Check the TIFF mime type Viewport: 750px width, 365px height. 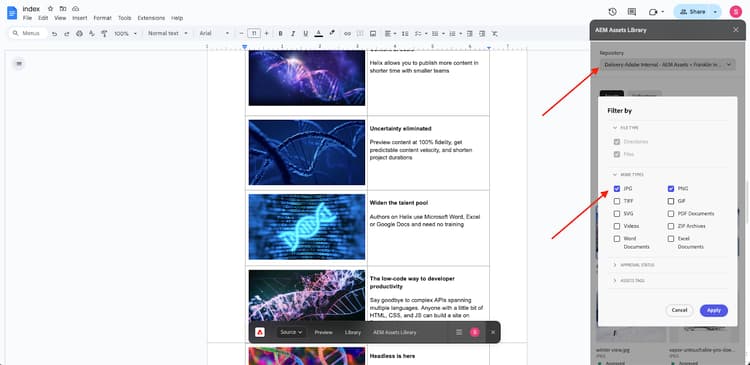point(617,201)
